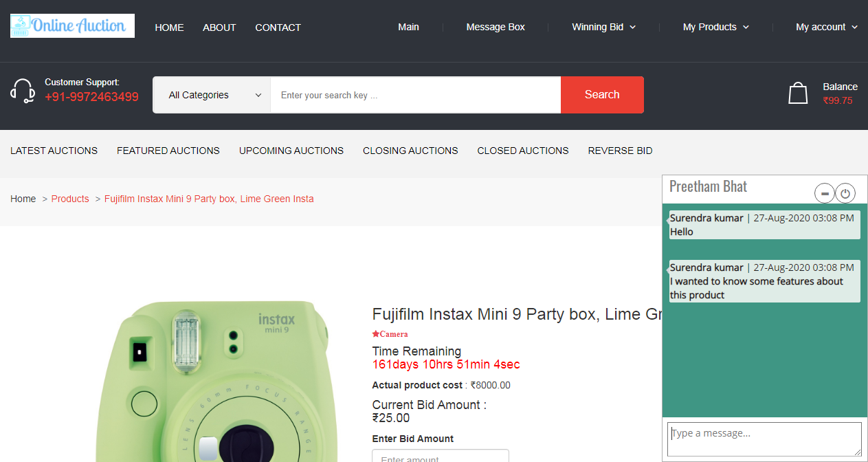Click the time remaining countdown text
The width and height of the screenshot is (868, 462).
pyautogui.click(x=446, y=364)
